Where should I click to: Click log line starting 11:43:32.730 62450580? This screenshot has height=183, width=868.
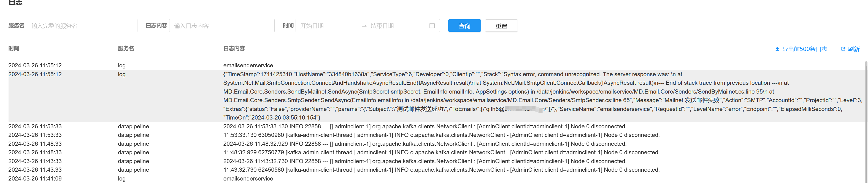click(x=441, y=170)
